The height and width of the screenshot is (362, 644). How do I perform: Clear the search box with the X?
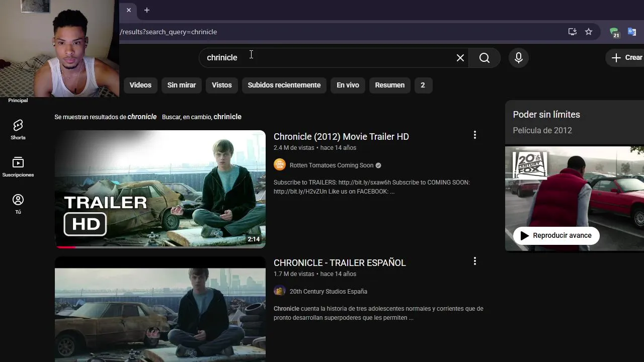[460, 58]
